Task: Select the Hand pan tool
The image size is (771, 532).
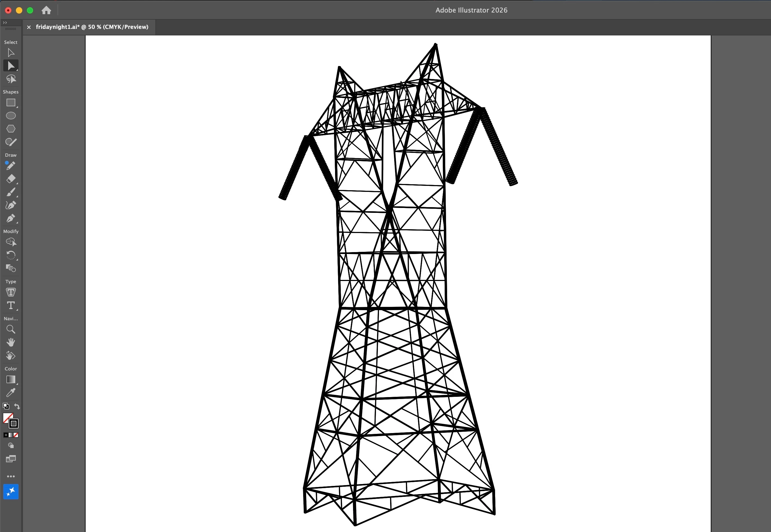Action: pos(11,342)
